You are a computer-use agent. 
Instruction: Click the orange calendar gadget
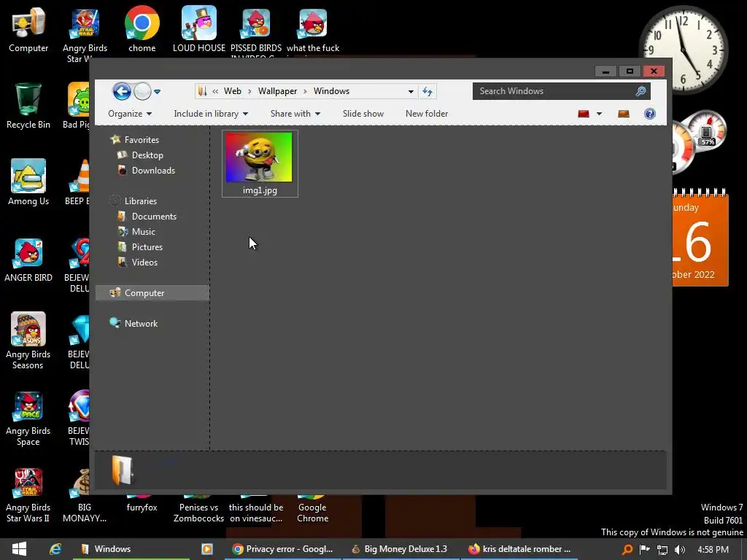click(x=700, y=238)
